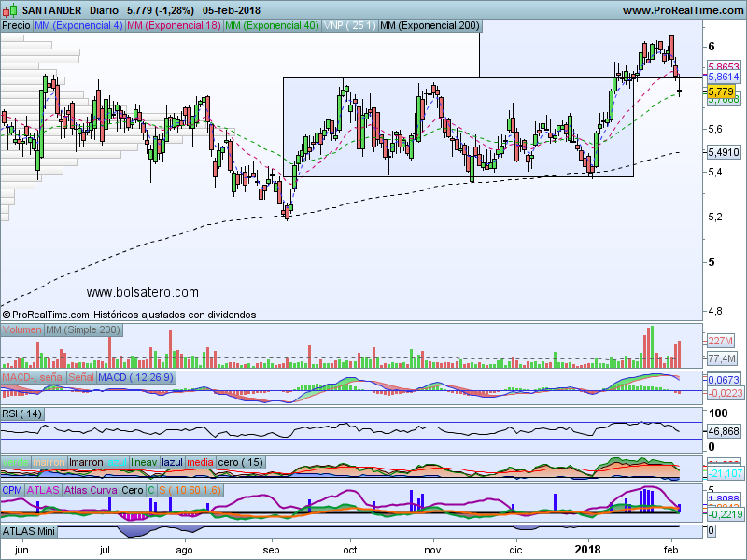Click the MM (Exponencial 18) label
Viewport: 747px width, 560px height.
click(x=173, y=26)
